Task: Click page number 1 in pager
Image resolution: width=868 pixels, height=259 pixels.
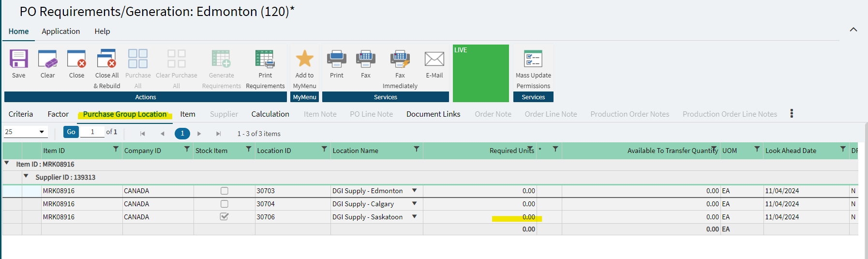Action: click(x=182, y=134)
